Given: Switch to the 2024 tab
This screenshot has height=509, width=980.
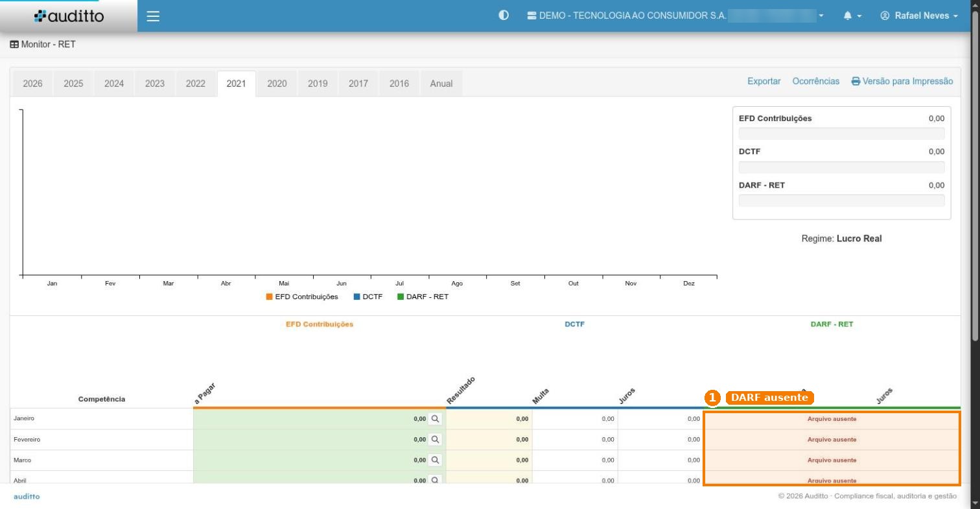Looking at the screenshot, I should click(114, 84).
